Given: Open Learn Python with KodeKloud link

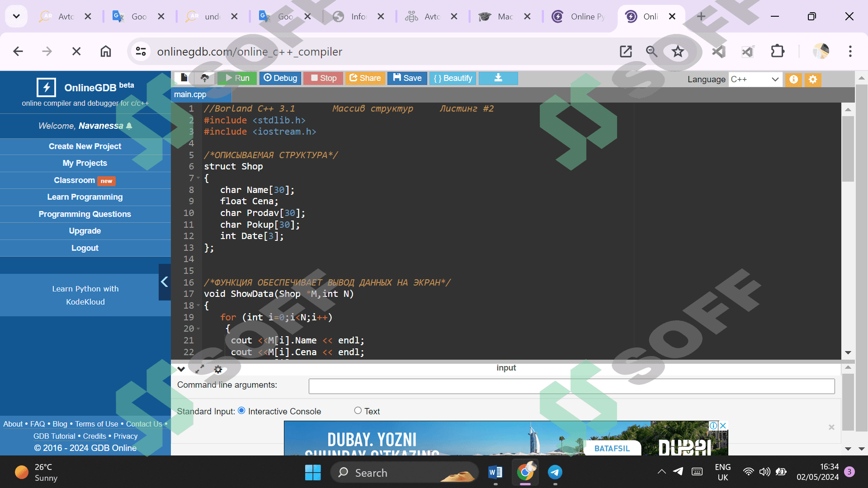Looking at the screenshot, I should click(85, 295).
